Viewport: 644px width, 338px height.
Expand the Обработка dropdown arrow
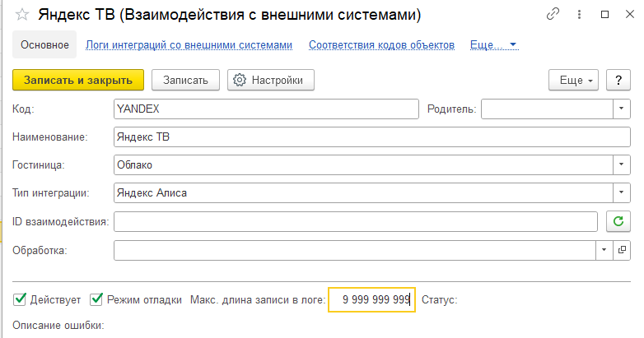tap(605, 249)
